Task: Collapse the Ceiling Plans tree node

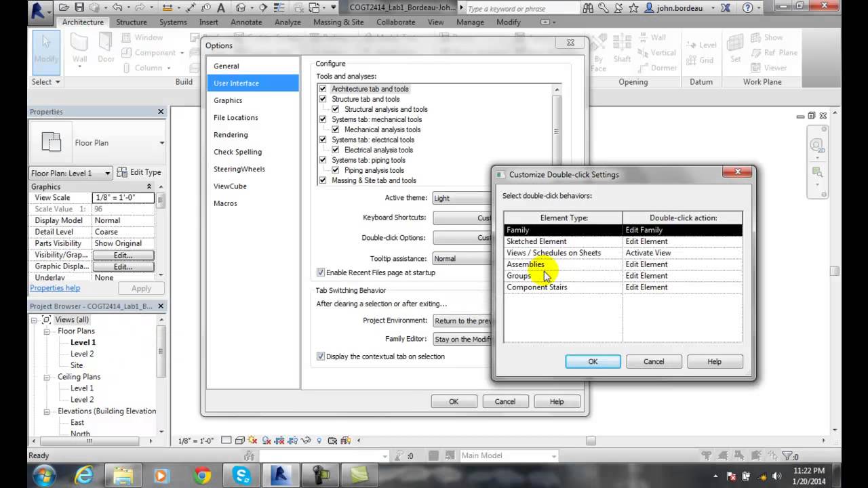Action: click(47, 377)
